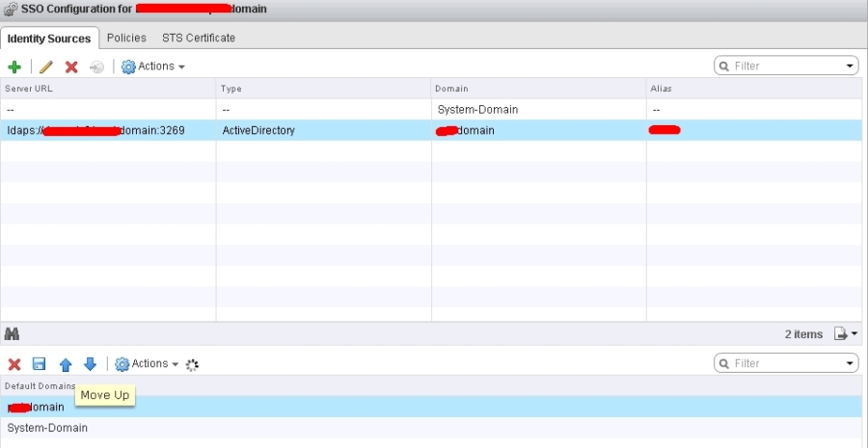The height and width of the screenshot is (448, 868).
Task: Open the export list icon dropdown
Action: click(x=847, y=334)
